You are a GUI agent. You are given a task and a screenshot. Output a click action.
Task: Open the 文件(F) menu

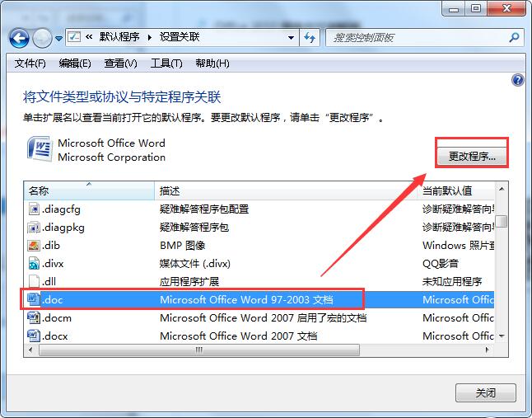[30, 63]
